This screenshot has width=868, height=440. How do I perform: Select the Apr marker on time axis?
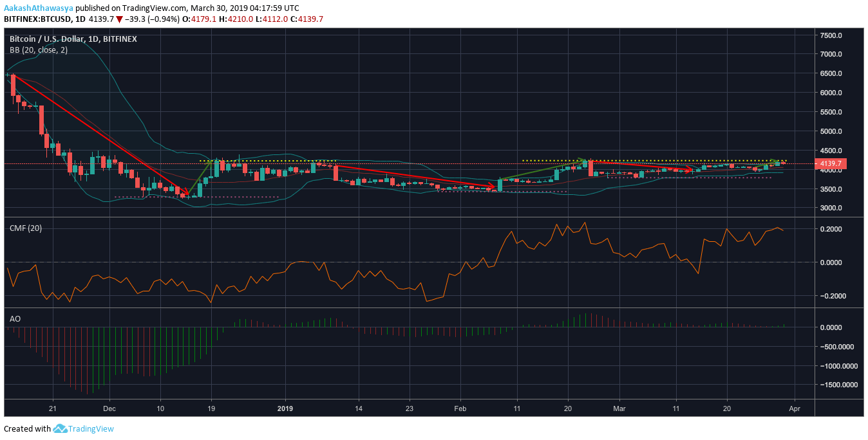(794, 408)
